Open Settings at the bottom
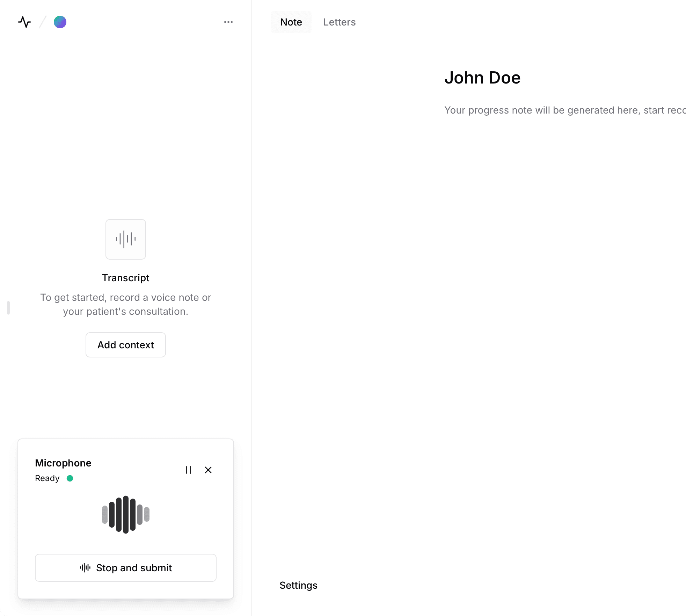Image resolution: width=686 pixels, height=616 pixels. pyautogui.click(x=298, y=585)
